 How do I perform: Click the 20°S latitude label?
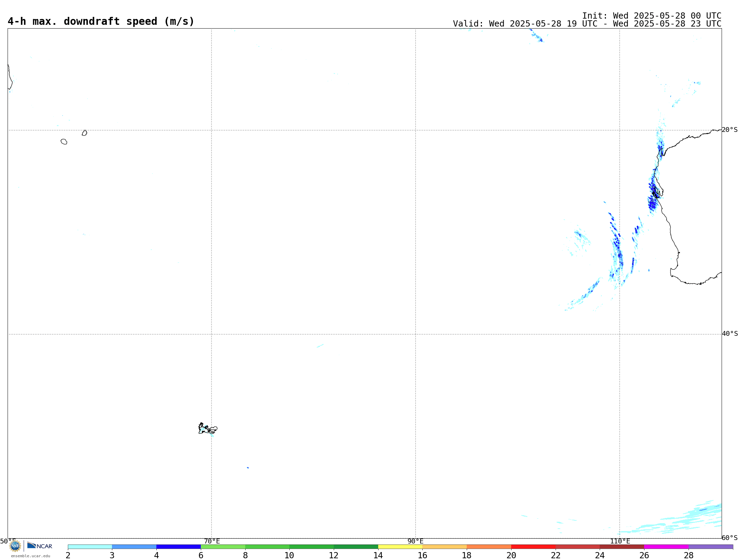(x=730, y=130)
